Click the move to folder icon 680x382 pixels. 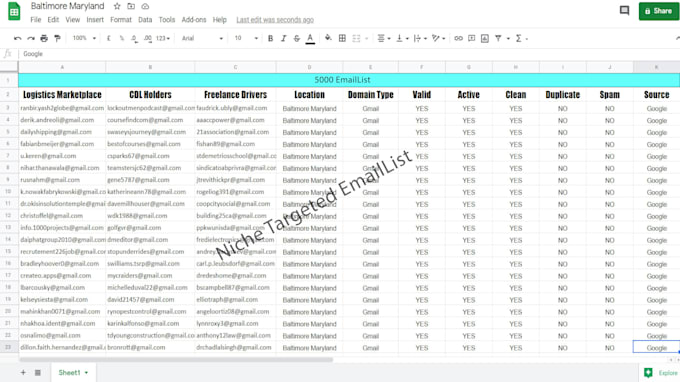pos(131,7)
